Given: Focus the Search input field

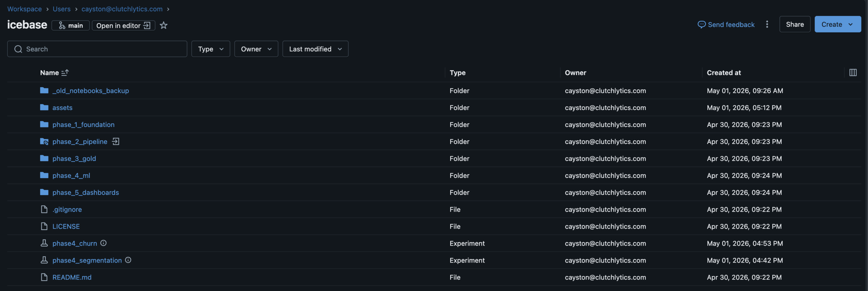Looking at the screenshot, I should coord(97,49).
